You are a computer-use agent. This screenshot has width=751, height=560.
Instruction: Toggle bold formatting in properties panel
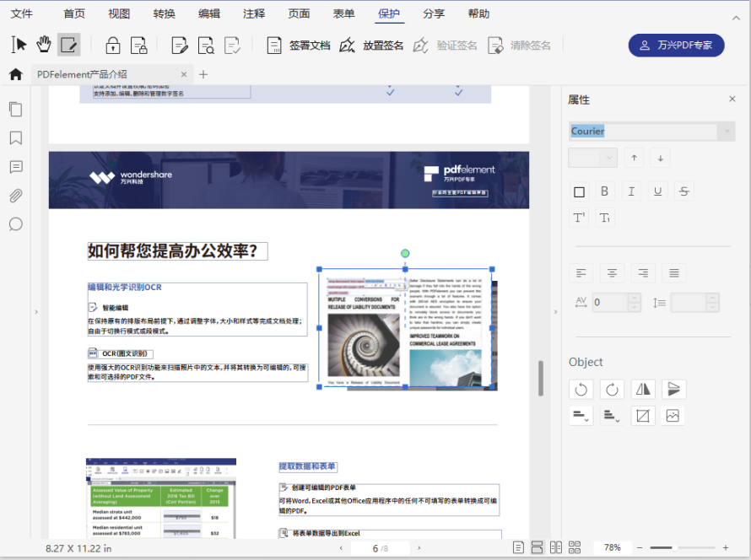click(x=604, y=191)
